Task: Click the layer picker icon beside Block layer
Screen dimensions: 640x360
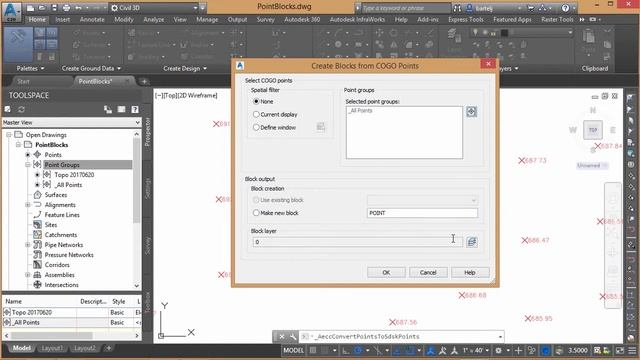Action: [x=472, y=242]
